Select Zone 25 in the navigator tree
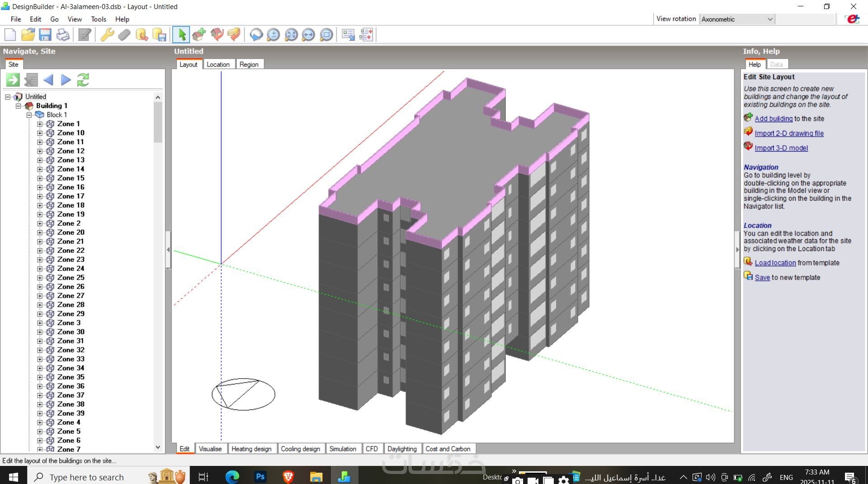The height and width of the screenshot is (484, 868). click(x=71, y=278)
